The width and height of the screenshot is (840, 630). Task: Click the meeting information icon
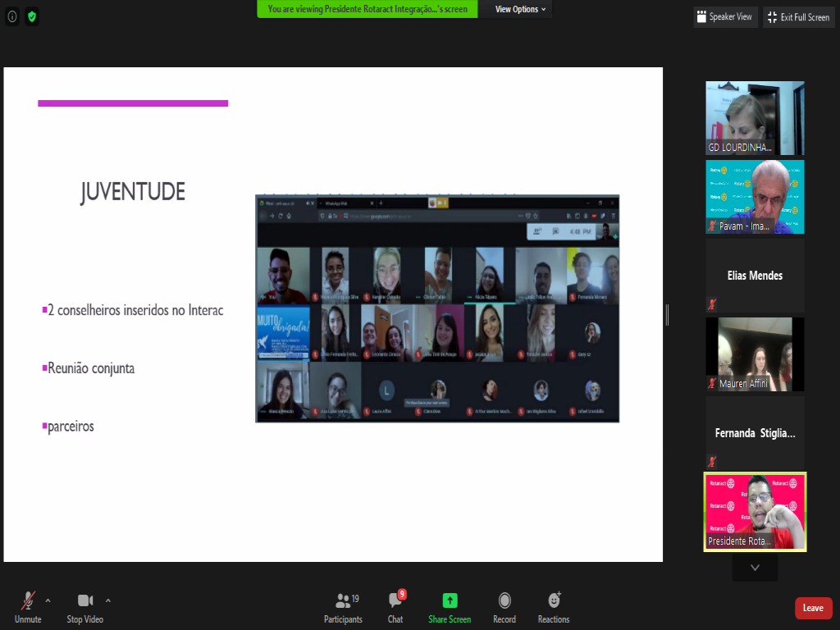click(12, 16)
